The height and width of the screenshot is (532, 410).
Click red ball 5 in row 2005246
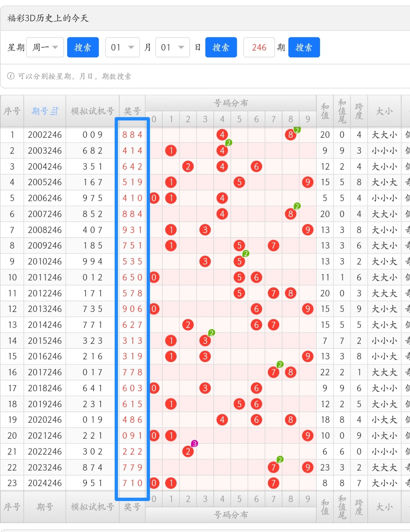pyautogui.click(x=239, y=182)
